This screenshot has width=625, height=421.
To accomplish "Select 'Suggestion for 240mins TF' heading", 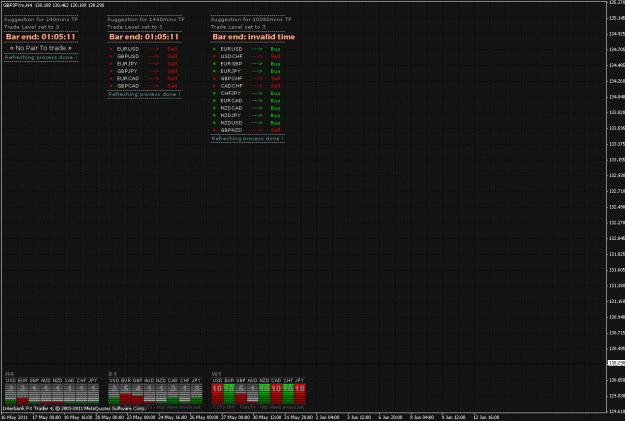I will tap(41, 19).
